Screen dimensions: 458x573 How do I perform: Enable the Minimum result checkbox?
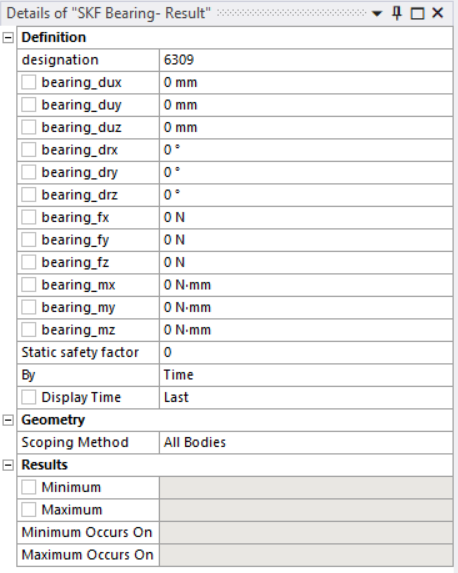pos(29,487)
